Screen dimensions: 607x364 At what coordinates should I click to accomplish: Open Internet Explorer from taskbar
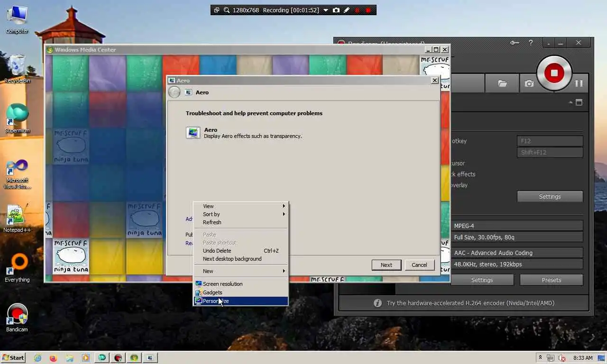(37, 358)
